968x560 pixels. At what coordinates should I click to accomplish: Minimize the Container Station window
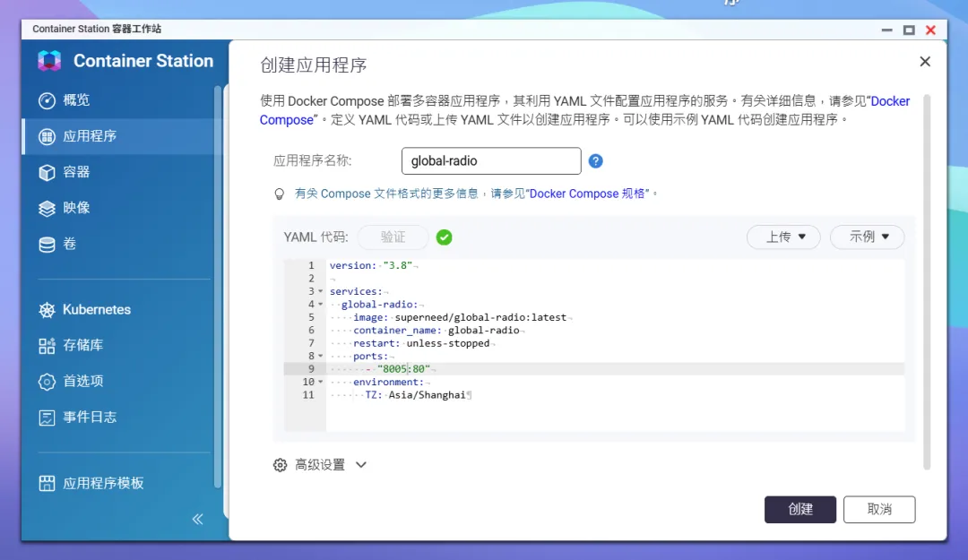click(886, 30)
